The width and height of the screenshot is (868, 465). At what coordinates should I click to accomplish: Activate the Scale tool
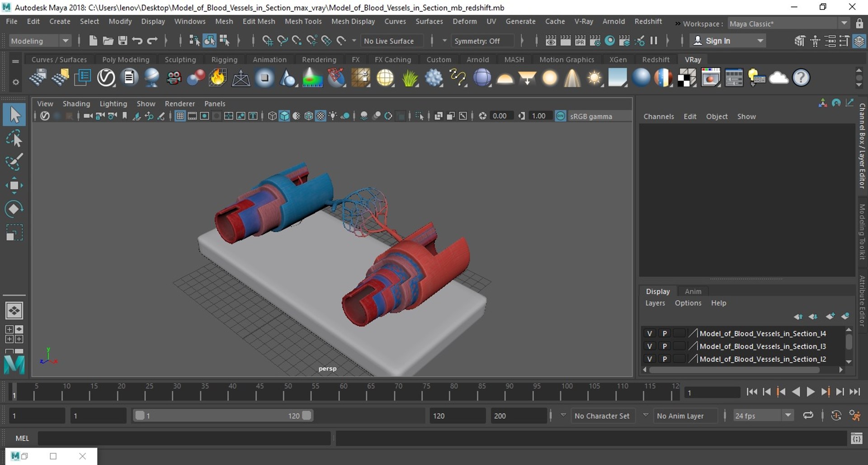pos(14,232)
